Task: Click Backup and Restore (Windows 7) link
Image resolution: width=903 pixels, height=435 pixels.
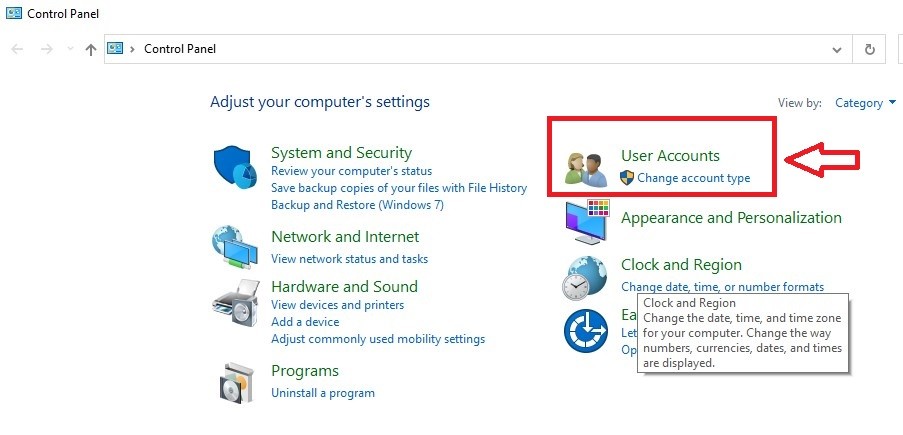Action: click(x=357, y=205)
